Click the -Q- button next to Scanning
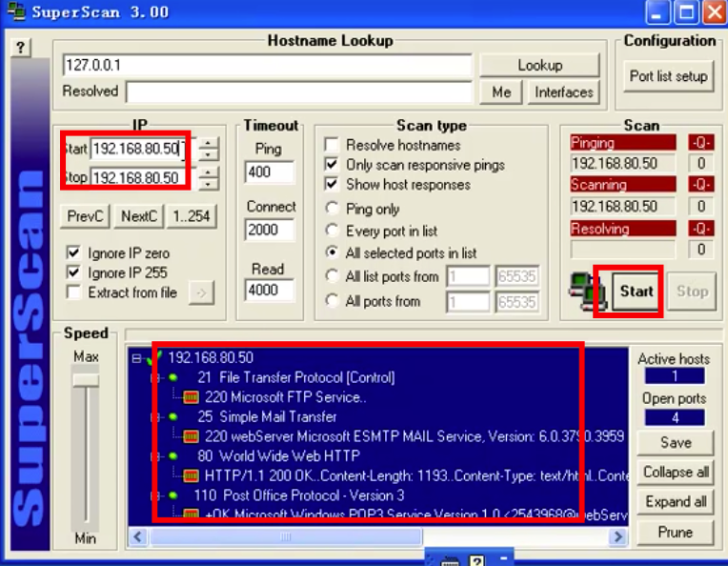Viewport: 728px width, 566px height. (x=700, y=185)
